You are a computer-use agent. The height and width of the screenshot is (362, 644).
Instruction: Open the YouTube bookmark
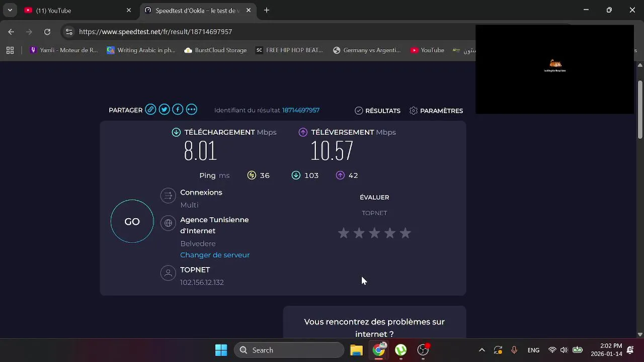[x=427, y=50]
